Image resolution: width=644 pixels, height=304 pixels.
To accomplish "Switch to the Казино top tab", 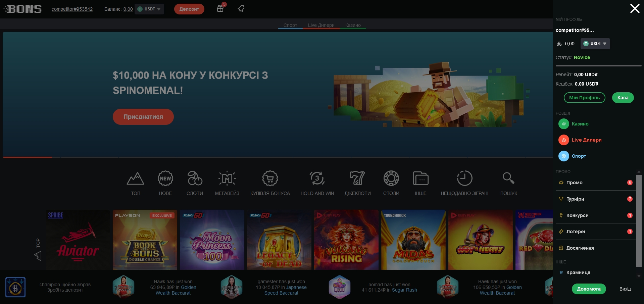I will (x=353, y=25).
